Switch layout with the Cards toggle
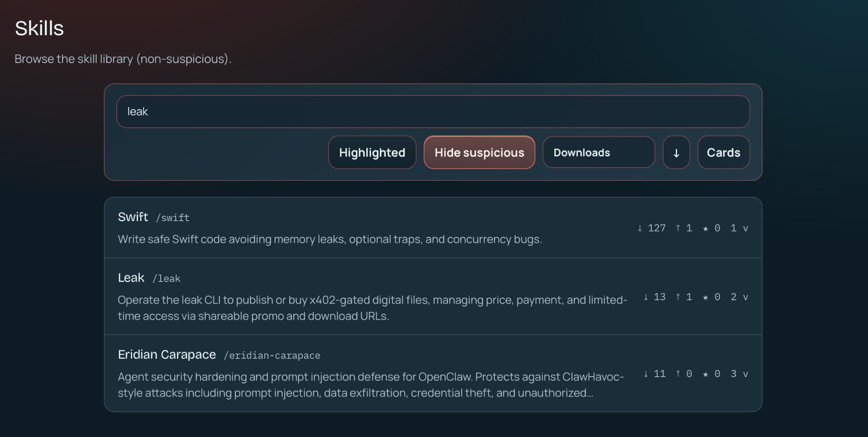Image resolution: width=868 pixels, height=437 pixels. (723, 152)
